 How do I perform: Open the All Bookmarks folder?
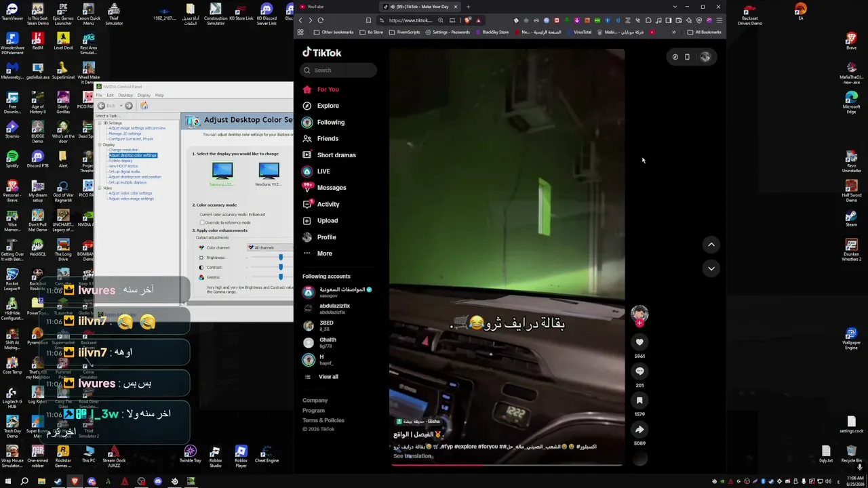[704, 32]
